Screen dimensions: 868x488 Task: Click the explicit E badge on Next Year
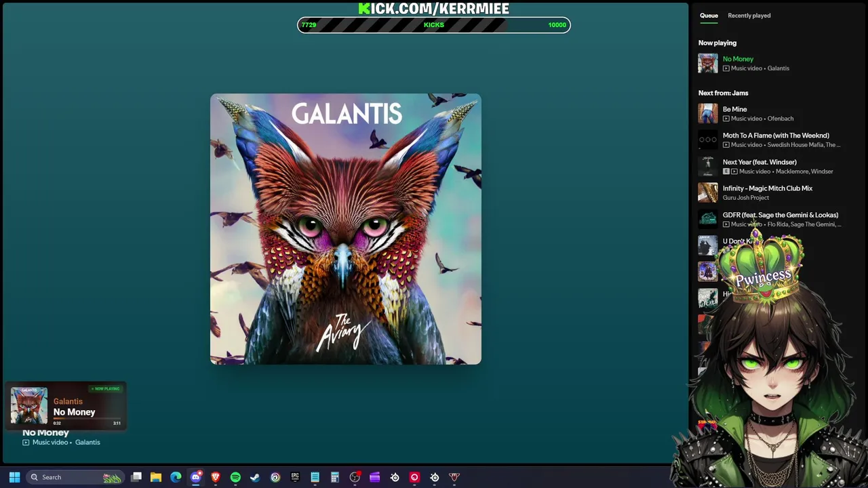pyautogui.click(x=726, y=171)
